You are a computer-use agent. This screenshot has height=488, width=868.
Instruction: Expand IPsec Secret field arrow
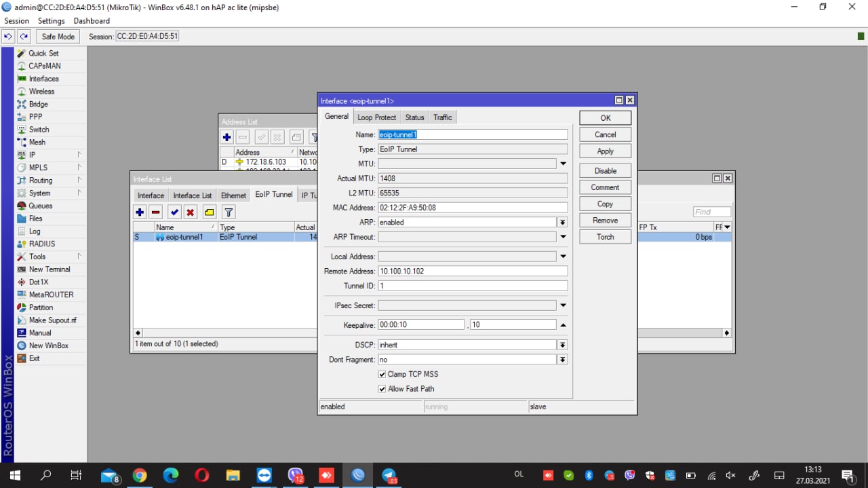[x=563, y=305]
